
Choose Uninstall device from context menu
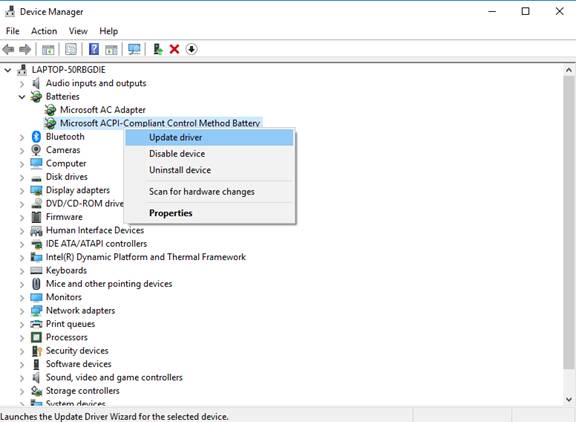(x=209, y=170)
